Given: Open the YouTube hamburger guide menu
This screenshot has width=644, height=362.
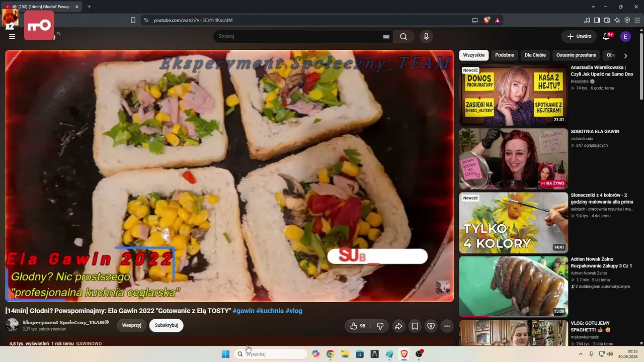Looking at the screenshot, I should 12,36.
